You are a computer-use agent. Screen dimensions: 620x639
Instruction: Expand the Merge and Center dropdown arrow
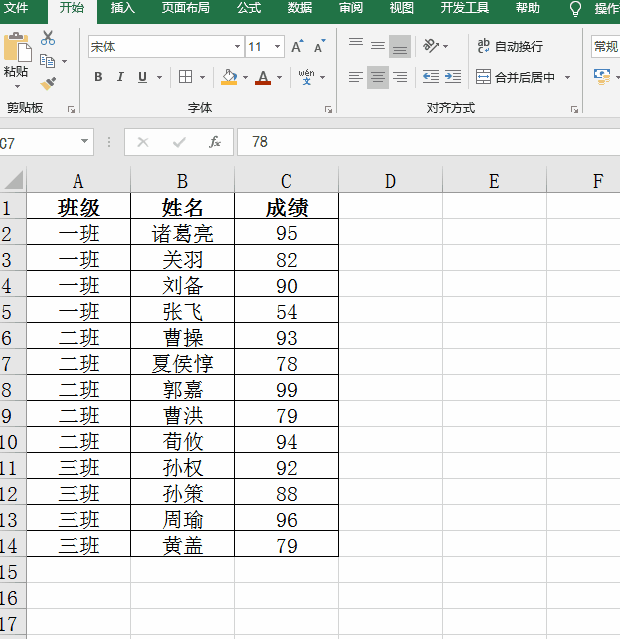pyautogui.click(x=568, y=77)
